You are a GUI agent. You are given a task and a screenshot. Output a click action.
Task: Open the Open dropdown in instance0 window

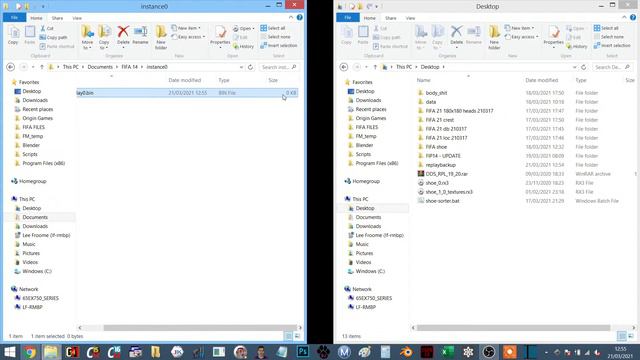click(x=244, y=29)
